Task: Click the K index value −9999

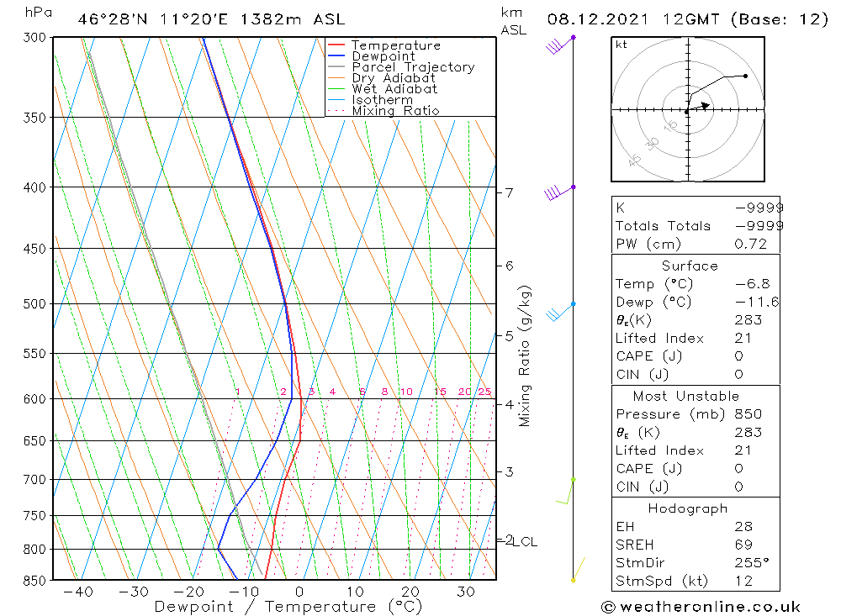Action: 759,208
